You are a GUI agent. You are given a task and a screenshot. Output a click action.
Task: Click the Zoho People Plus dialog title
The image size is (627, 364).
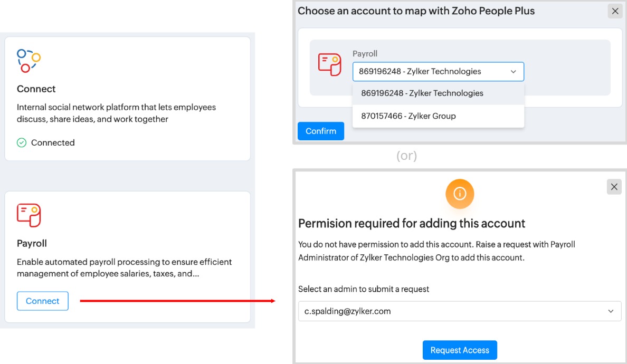[416, 11]
